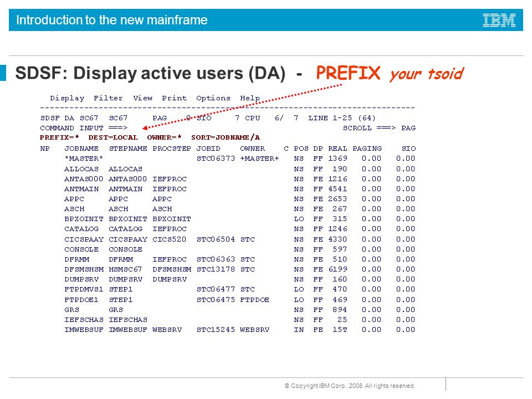Select the ASCH job name

click(74, 209)
